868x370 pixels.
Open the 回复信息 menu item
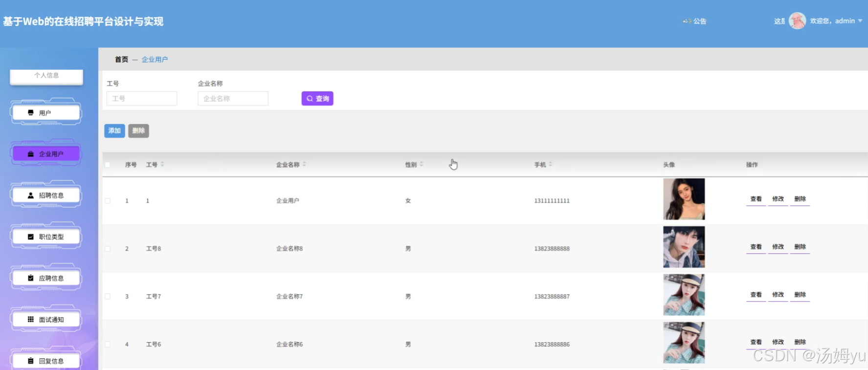[46, 361]
